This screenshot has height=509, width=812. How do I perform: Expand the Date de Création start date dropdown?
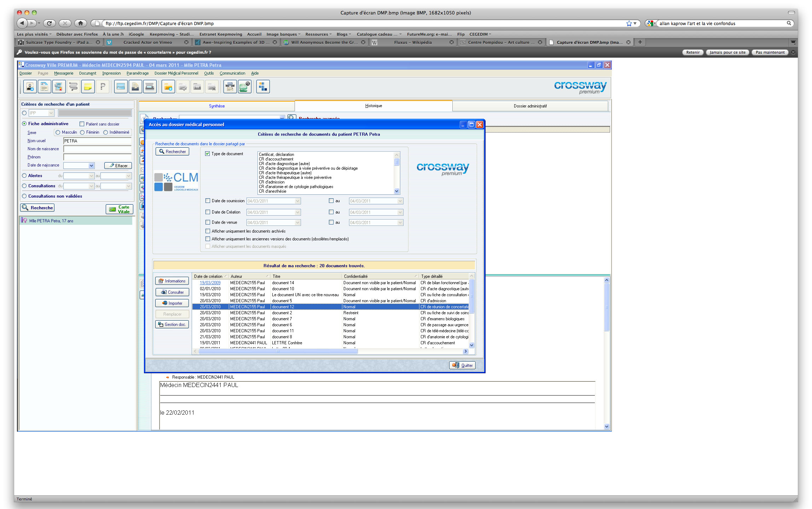pos(297,212)
